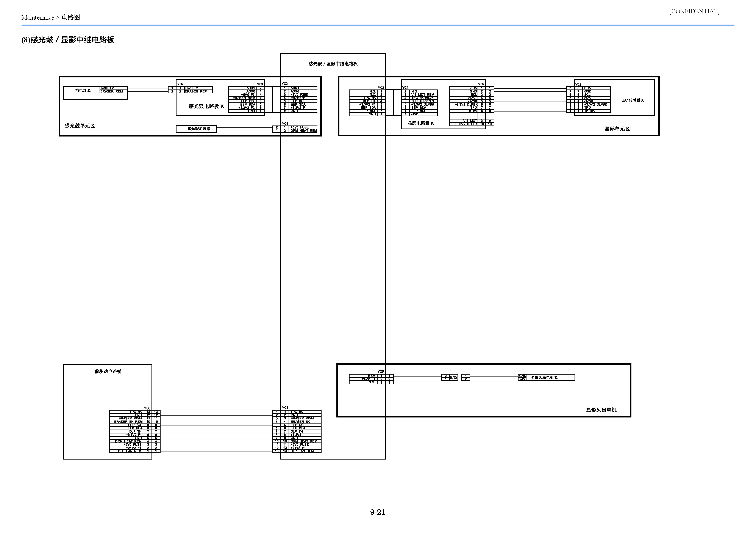Click 'DRM HEAT REM' signal on YC4
The width and height of the screenshot is (756, 535).
coord(304,130)
